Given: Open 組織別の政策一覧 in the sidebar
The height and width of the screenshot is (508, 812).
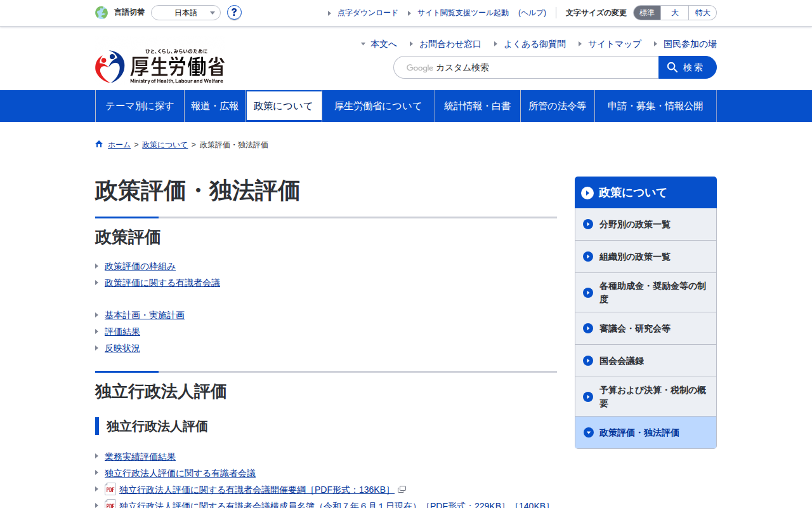Looking at the screenshot, I should [646, 257].
